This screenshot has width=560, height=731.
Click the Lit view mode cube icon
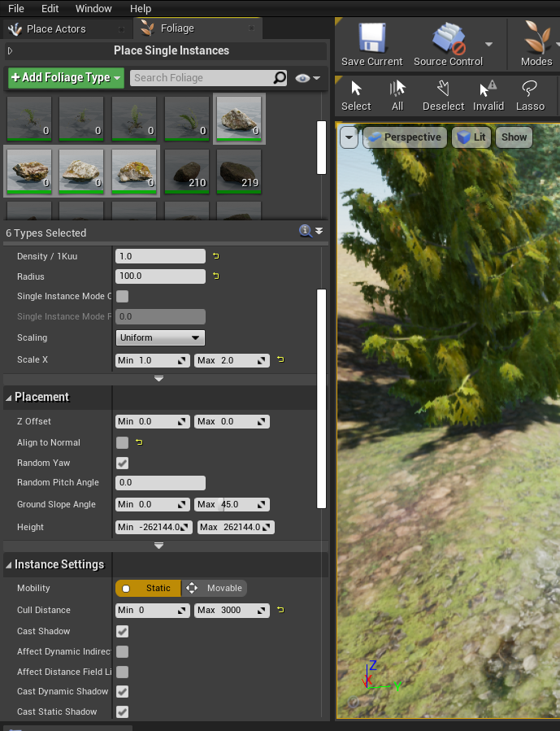(463, 137)
